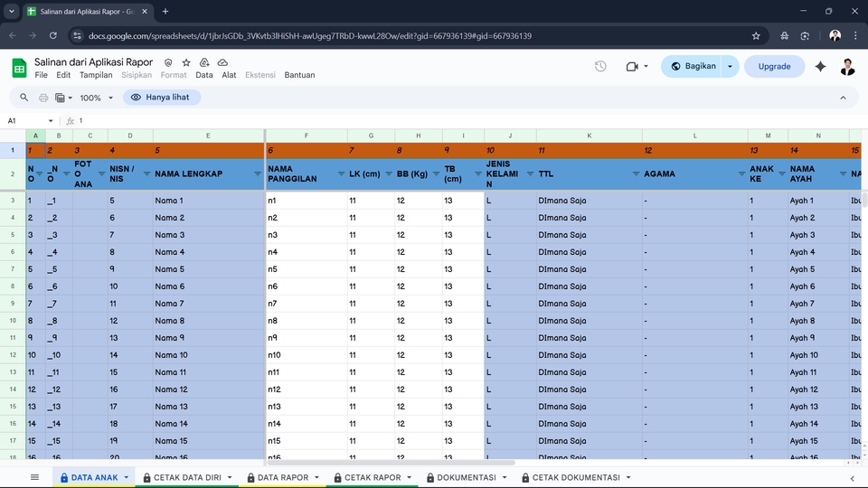The height and width of the screenshot is (488, 868).
Task: Open the browser extensions icon
Action: coord(785,36)
